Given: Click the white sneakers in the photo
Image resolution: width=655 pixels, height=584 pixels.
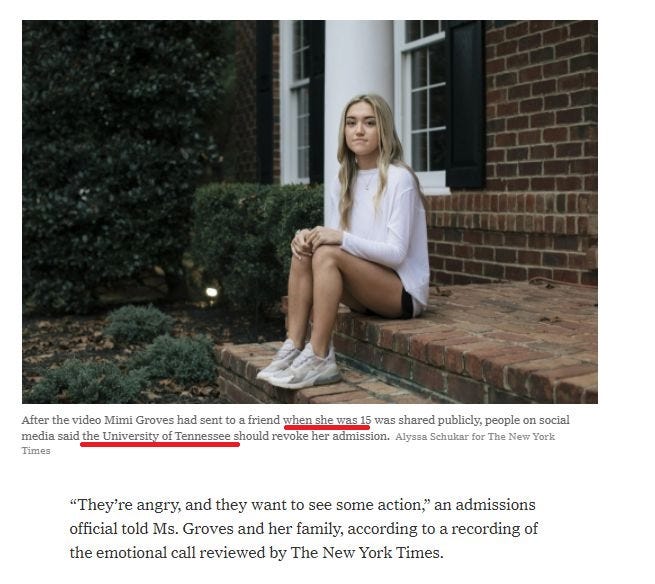Looking at the screenshot, I should [300, 364].
